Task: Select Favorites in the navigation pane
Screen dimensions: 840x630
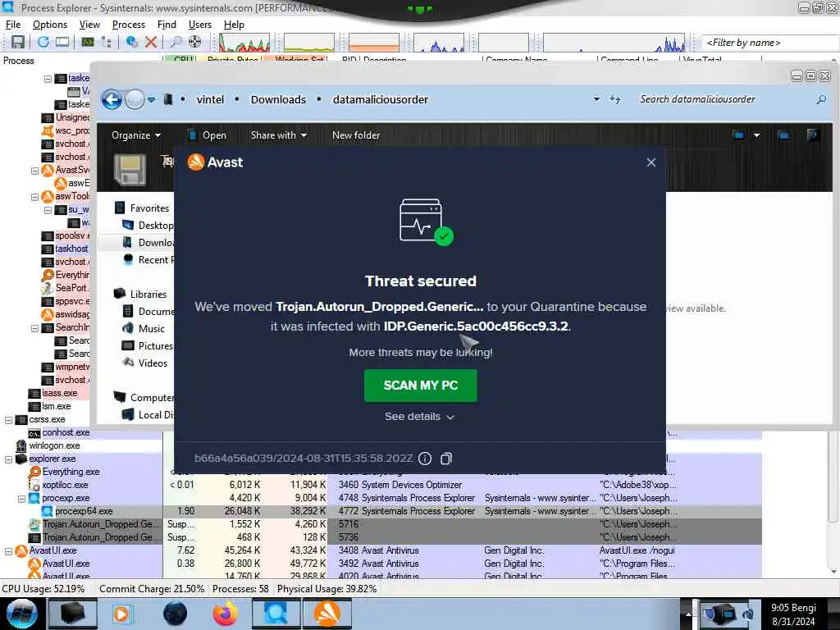Action: click(x=143, y=208)
